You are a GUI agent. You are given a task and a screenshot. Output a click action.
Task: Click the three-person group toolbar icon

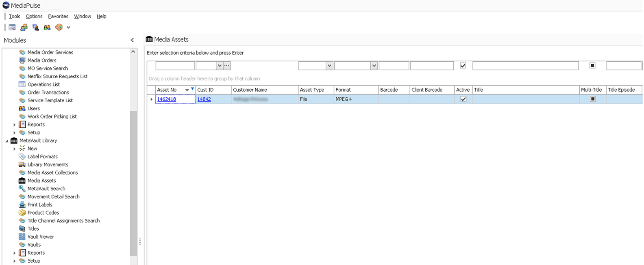coord(24,27)
